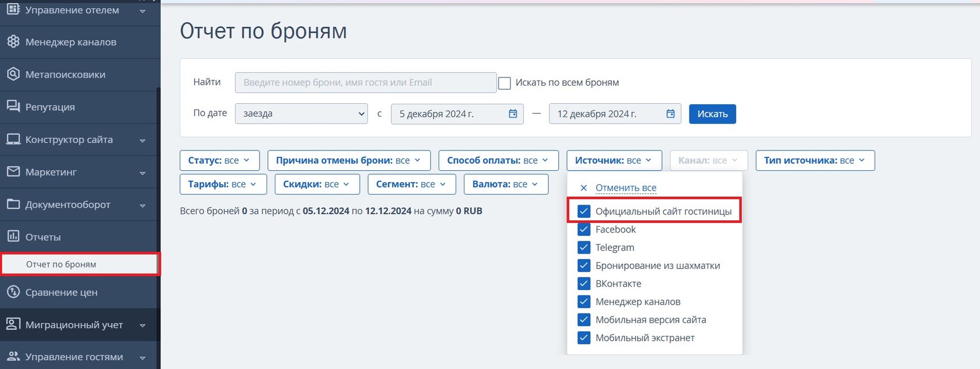This screenshot has width=980, height=369.
Task: Expand Конструктор сайта menu arrow
Action: [142, 140]
